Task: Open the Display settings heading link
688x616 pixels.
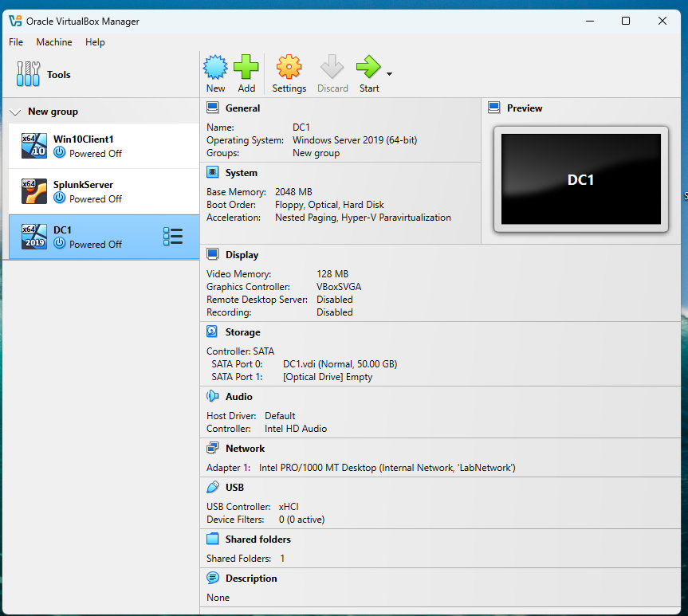Action: [x=242, y=255]
